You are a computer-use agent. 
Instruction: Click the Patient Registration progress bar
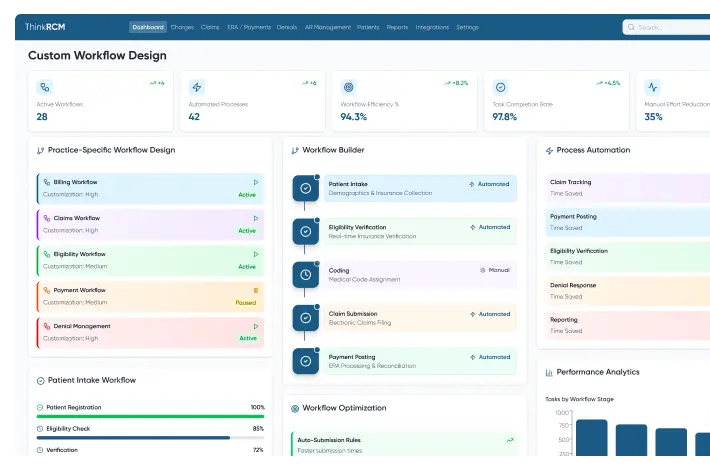[x=150, y=416]
